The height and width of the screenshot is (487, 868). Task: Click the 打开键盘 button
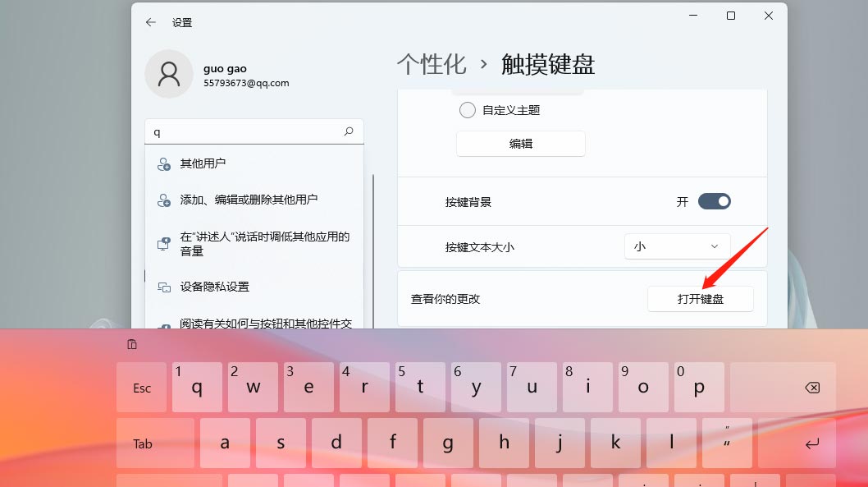[701, 298]
